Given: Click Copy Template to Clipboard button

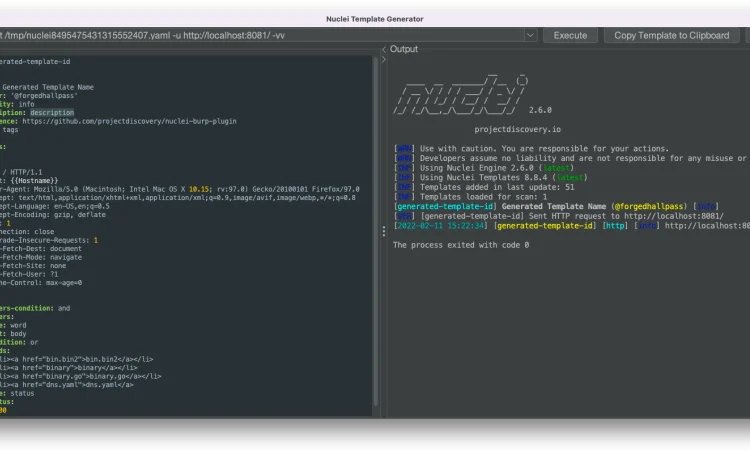Looking at the screenshot, I should 671,35.
